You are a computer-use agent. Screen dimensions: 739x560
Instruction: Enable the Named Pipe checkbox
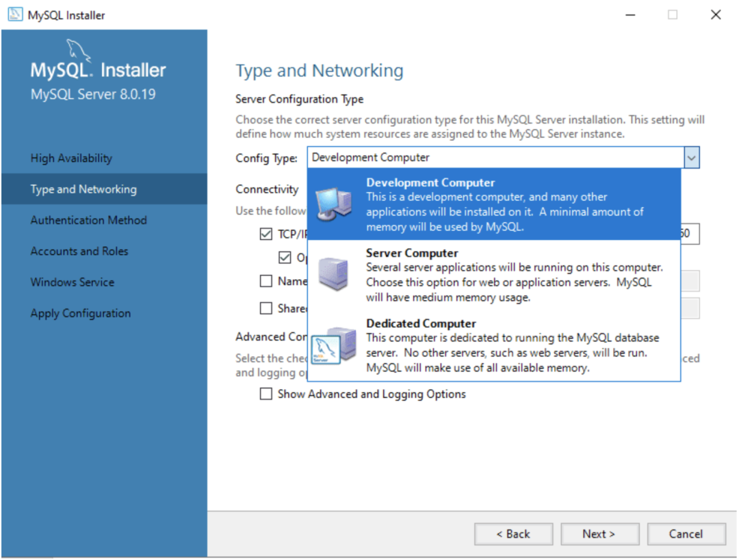pos(266,281)
